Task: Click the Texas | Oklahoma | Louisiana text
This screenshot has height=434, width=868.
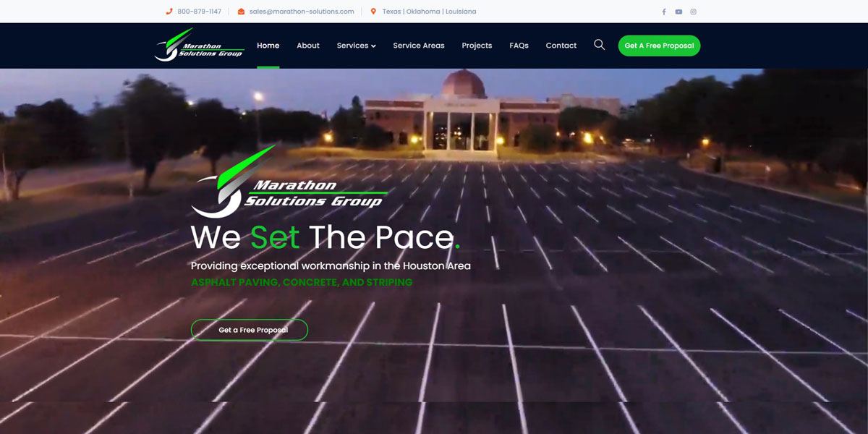Action: [429, 12]
